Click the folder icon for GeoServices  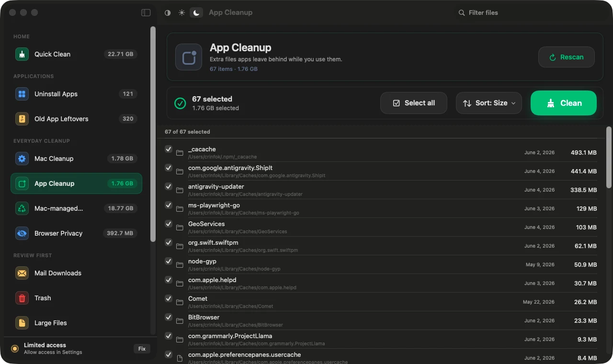pyautogui.click(x=180, y=227)
